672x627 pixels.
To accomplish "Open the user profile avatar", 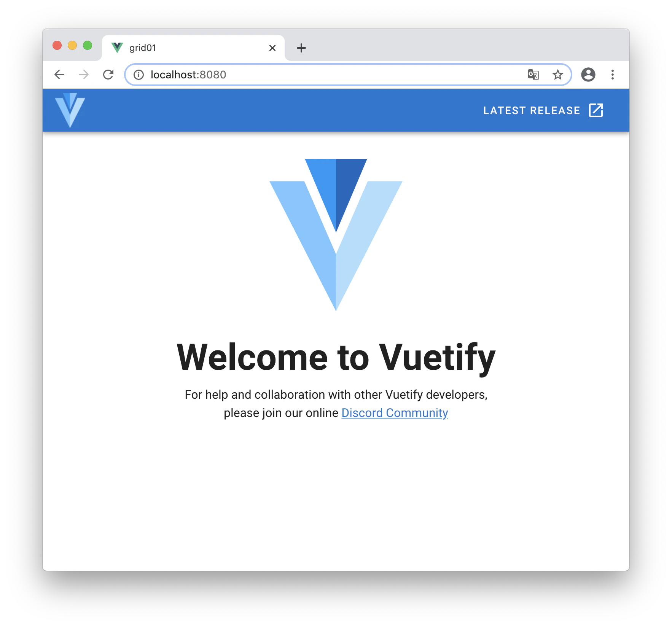I will click(x=588, y=75).
